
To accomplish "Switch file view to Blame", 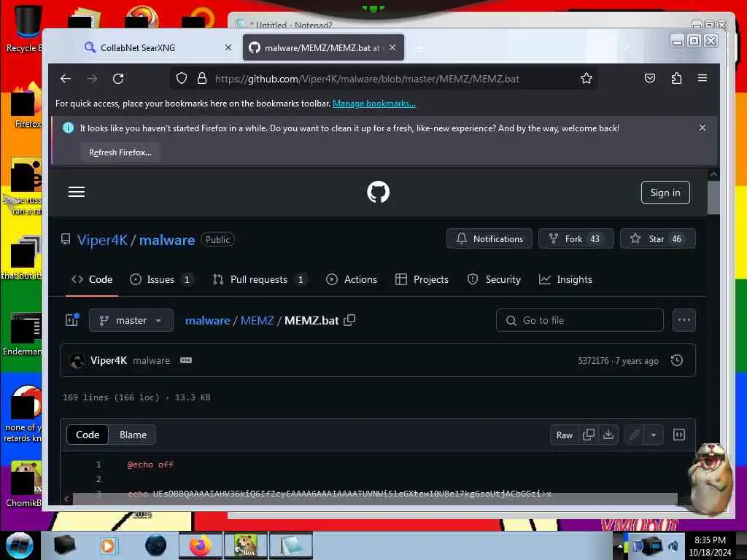I will [133, 435].
